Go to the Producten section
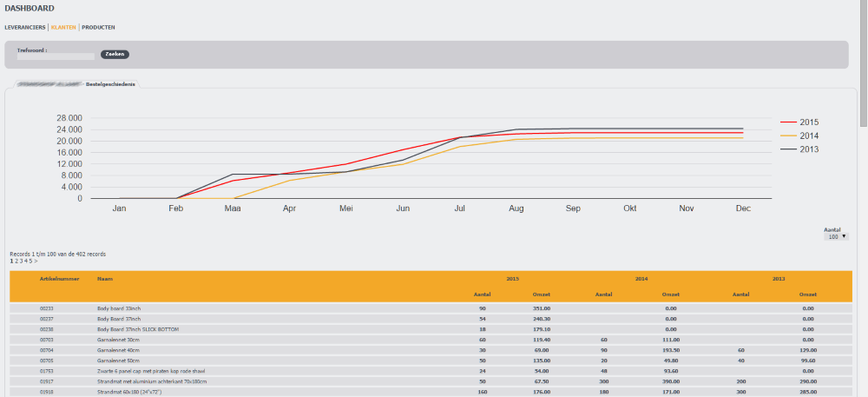This screenshot has width=868, height=397. [98, 28]
